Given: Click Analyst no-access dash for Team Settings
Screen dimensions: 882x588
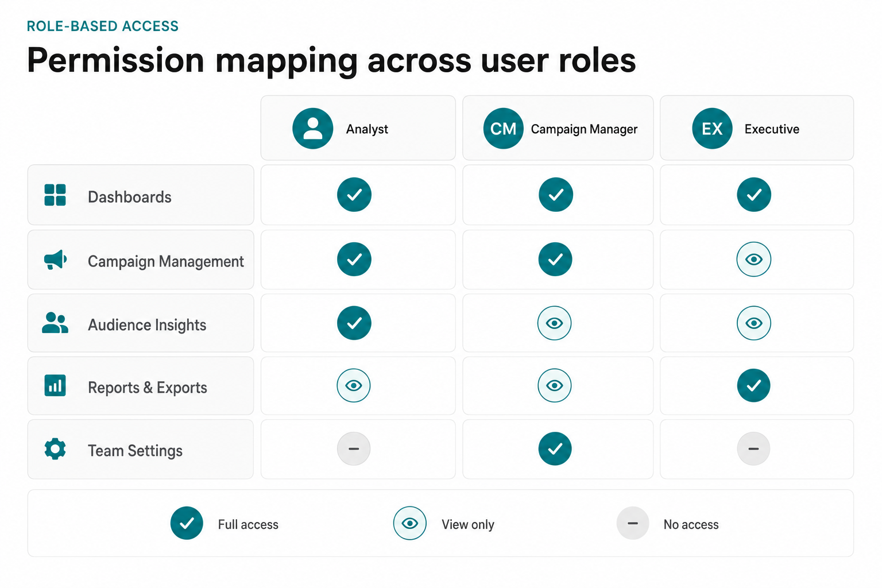Looking at the screenshot, I should 354,448.
